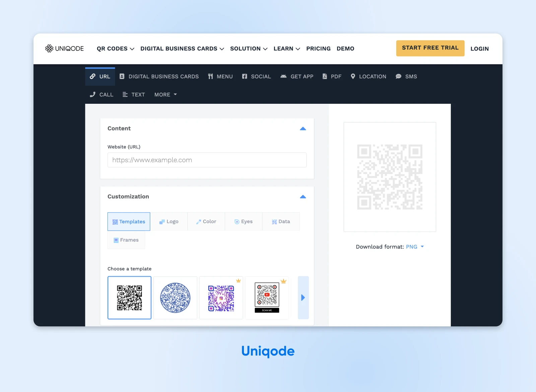Go to the Pricing page
The image size is (536, 392).
coord(318,49)
